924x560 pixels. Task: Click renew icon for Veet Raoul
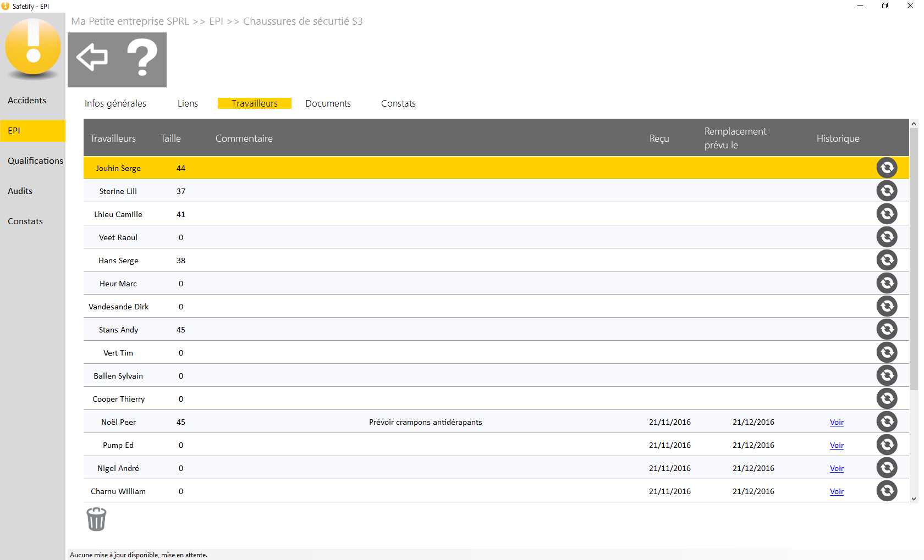coord(887,237)
